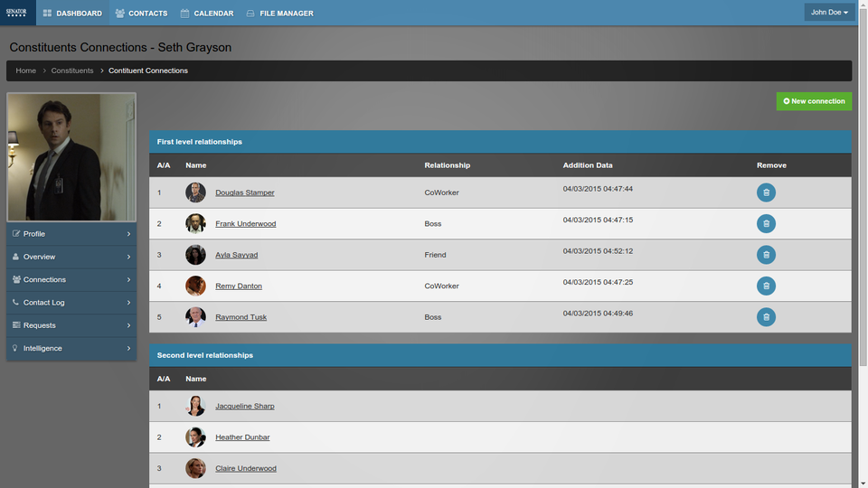Open Contact Log in the sidebar

[71, 303]
